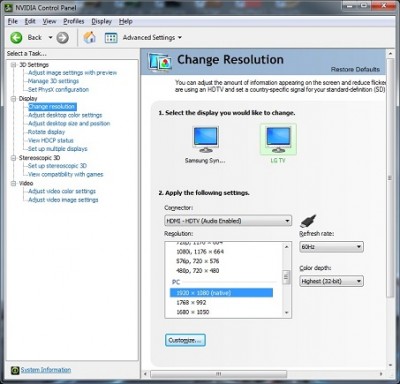Viewport: 400px width, 384px height.
Task: Click the Advanced Settings view icon
Action: 111,38
